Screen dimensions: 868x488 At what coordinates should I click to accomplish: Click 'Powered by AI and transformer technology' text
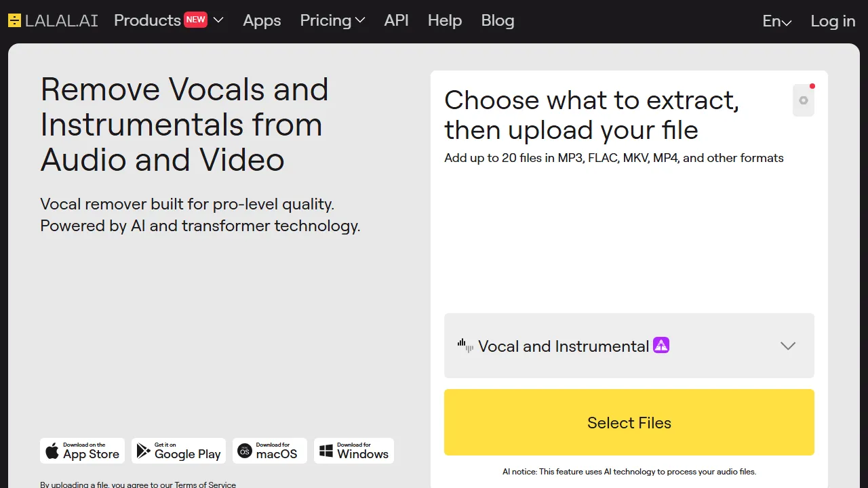coord(200,226)
